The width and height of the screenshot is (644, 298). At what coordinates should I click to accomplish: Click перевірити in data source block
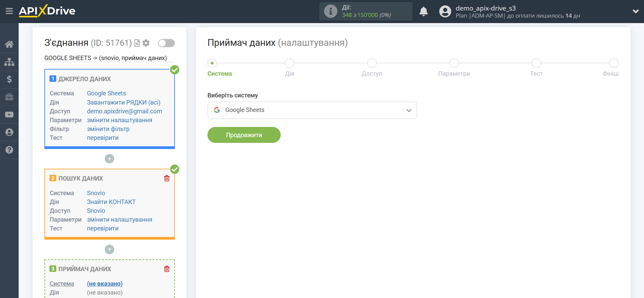(x=103, y=137)
